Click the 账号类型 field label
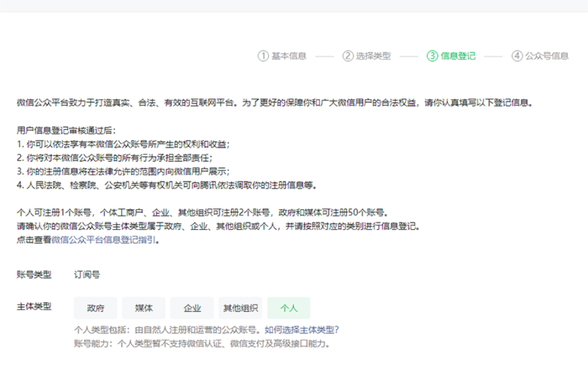The width and height of the screenshot is (588, 372). pos(34,274)
